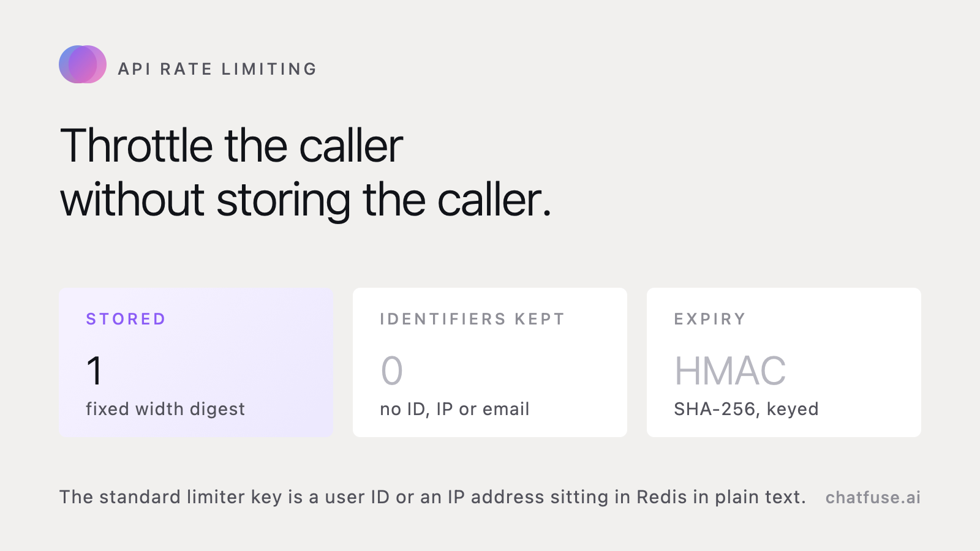Click the 'without storing the caller.' line
980x551 pixels.
(306, 200)
